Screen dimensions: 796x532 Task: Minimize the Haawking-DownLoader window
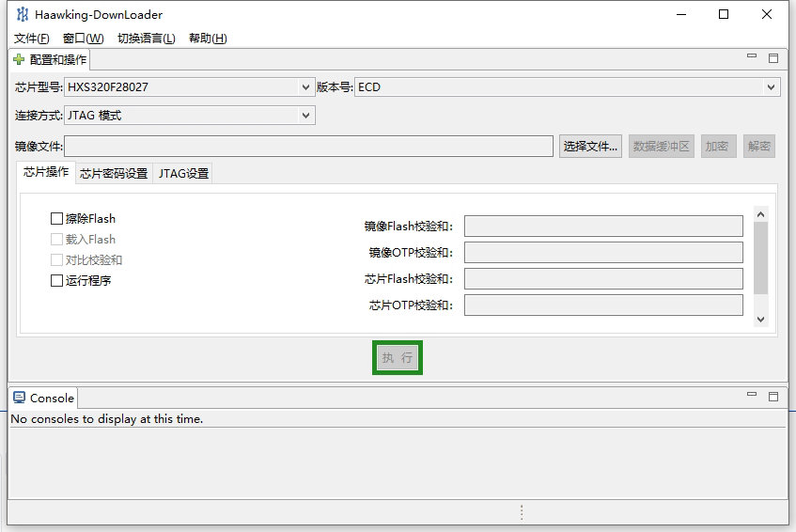click(681, 14)
